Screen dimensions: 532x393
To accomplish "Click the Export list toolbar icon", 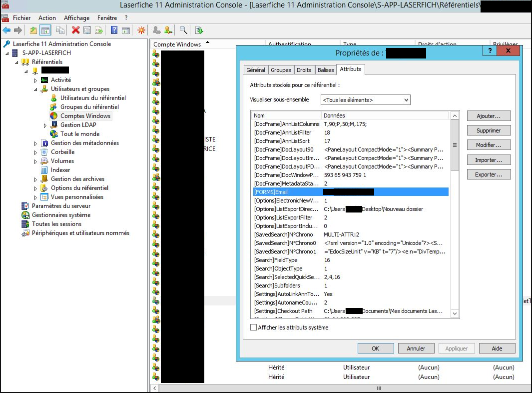I will tap(99, 30).
